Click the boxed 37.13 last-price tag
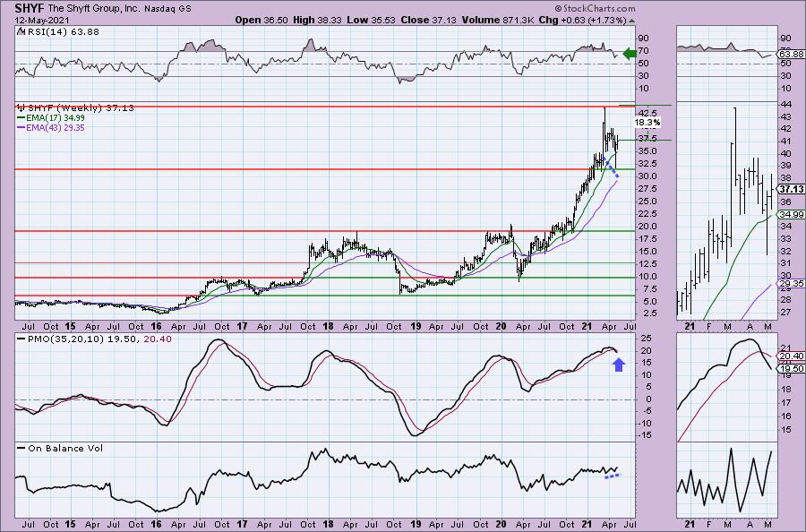Image resolution: width=806 pixels, height=532 pixels. coord(792,189)
